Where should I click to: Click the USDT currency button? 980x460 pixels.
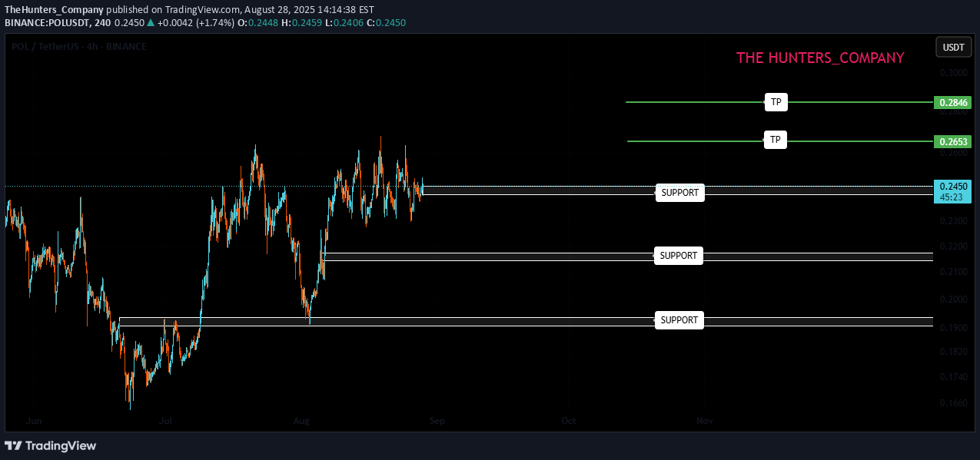click(x=953, y=47)
